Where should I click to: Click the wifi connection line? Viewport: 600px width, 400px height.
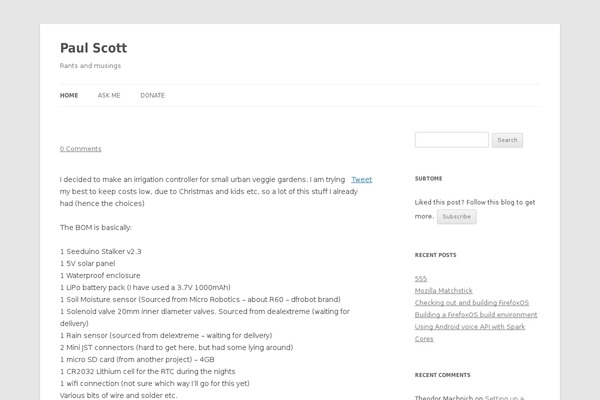tap(155, 384)
